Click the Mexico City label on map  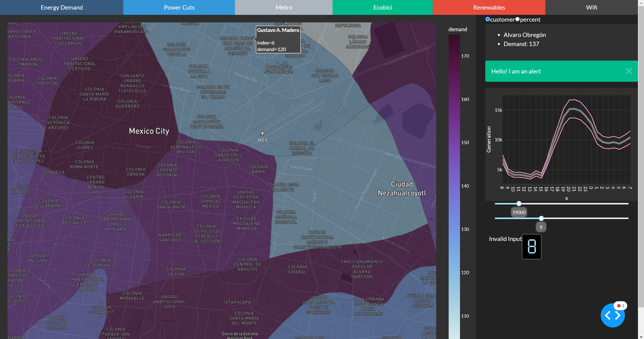click(149, 131)
